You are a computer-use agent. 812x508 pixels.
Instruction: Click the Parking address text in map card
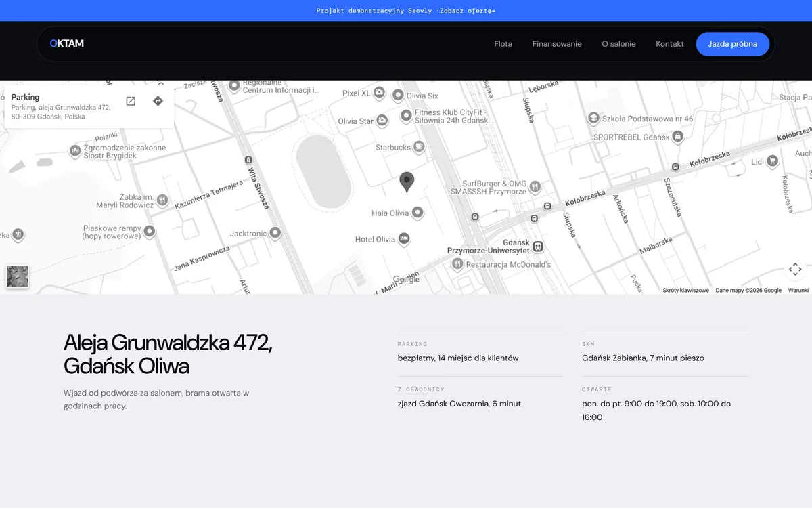(x=61, y=112)
